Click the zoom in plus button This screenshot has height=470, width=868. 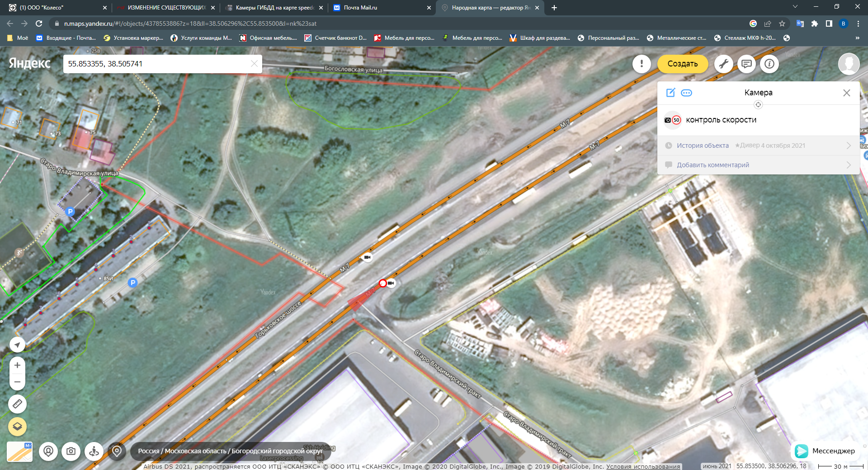coord(17,365)
